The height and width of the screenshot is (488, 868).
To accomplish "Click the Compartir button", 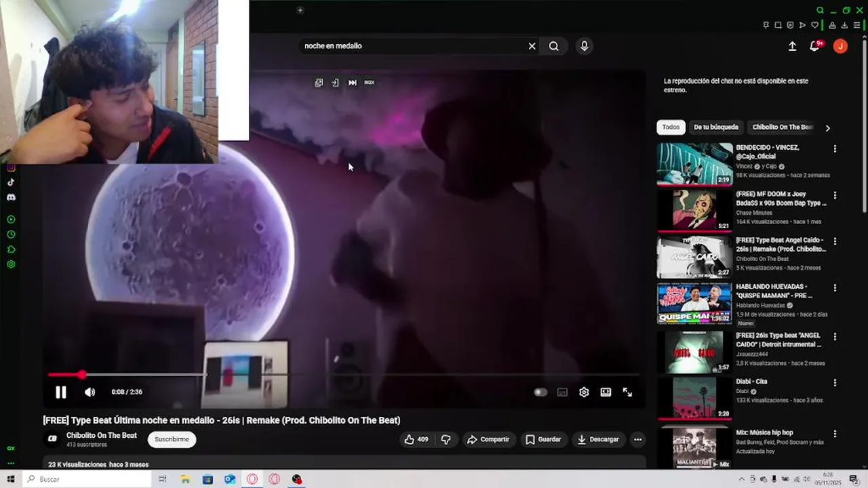I will click(488, 439).
